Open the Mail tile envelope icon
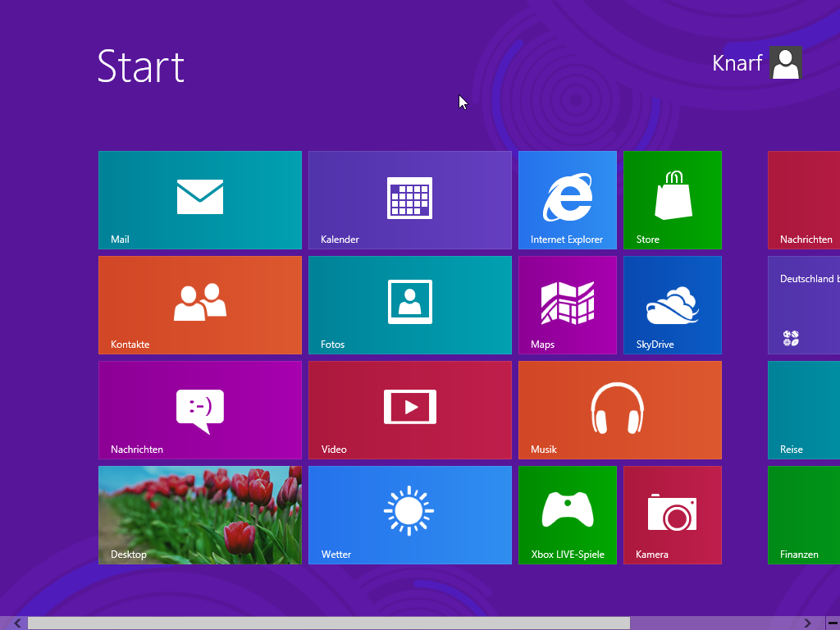Image resolution: width=840 pixels, height=630 pixels. 200,197
